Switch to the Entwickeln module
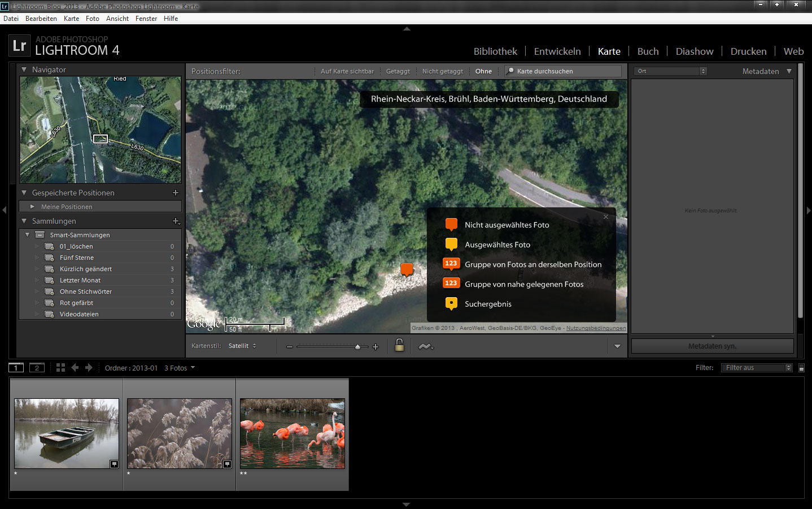 (557, 51)
